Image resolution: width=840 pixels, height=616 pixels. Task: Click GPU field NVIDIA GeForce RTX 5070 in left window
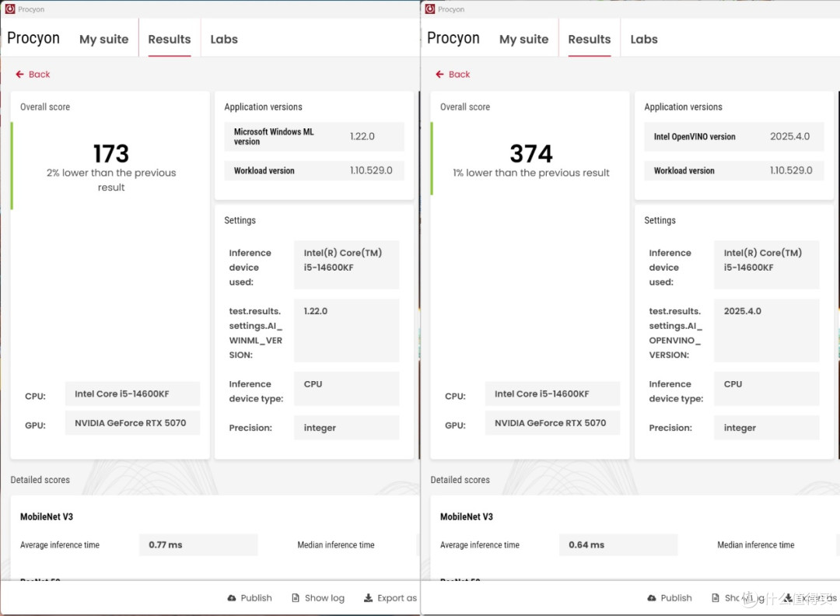132,422
